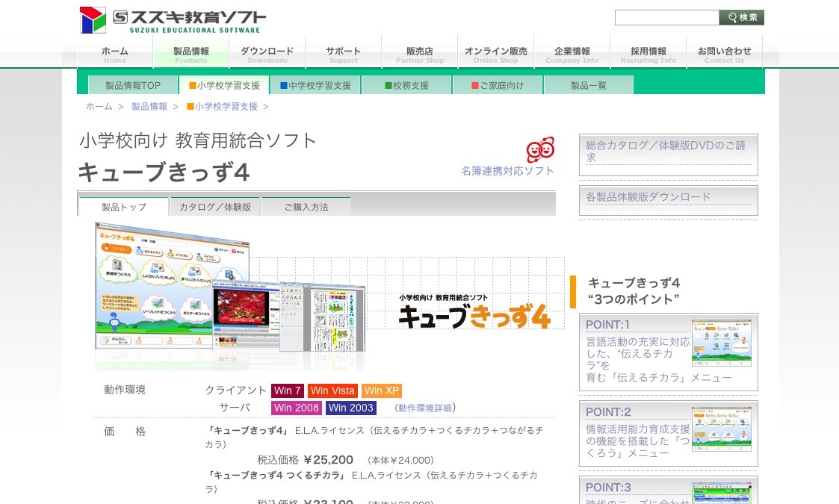Click the キューブきっず4 "3つのポイント" heading
839x504 pixels.
(x=634, y=291)
